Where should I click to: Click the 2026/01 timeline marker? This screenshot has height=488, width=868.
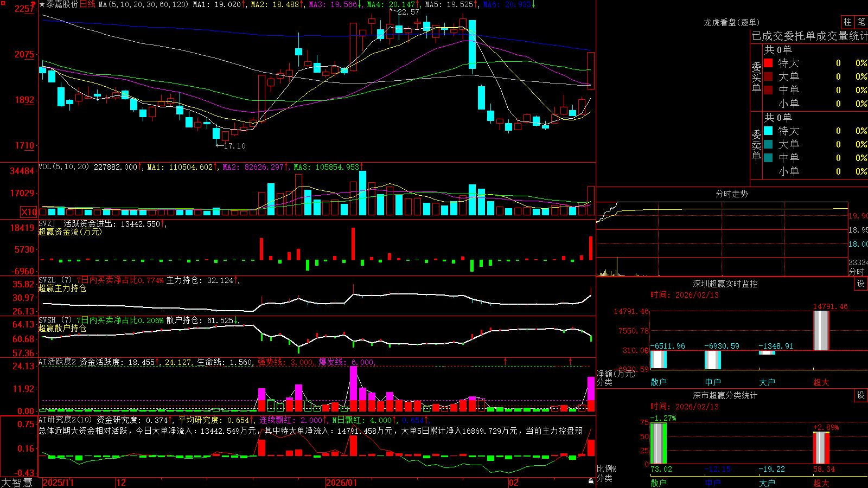tap(342, 483)
